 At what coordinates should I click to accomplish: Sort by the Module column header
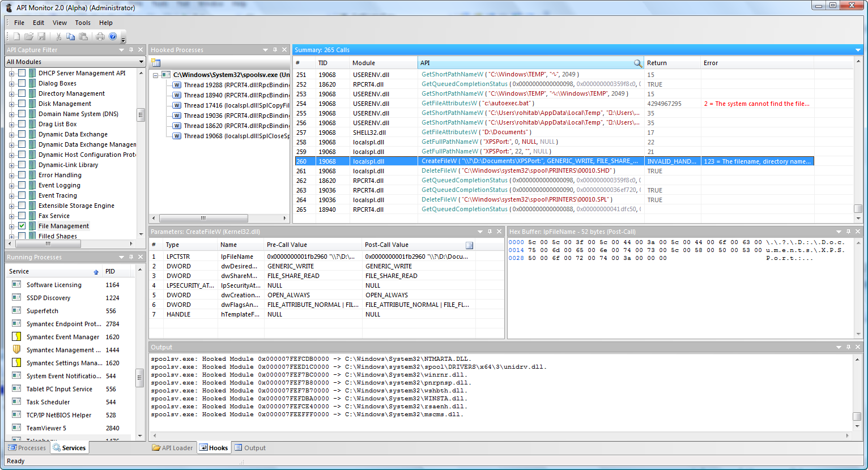click(x=383, y=63)
